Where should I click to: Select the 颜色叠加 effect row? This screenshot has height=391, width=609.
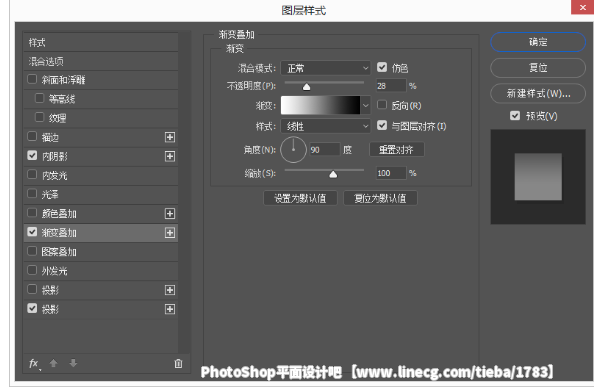(101, 214)
